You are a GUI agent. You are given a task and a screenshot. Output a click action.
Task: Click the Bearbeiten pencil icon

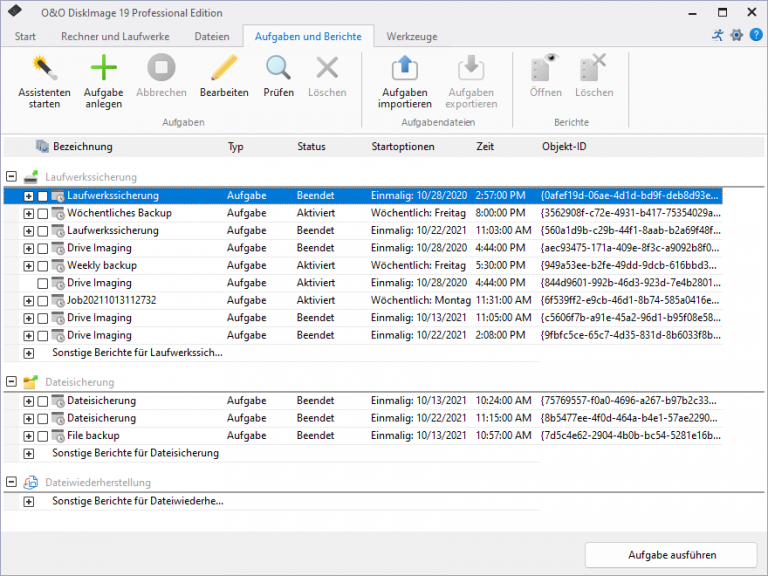pyautogui.click(x=224, y=69)
